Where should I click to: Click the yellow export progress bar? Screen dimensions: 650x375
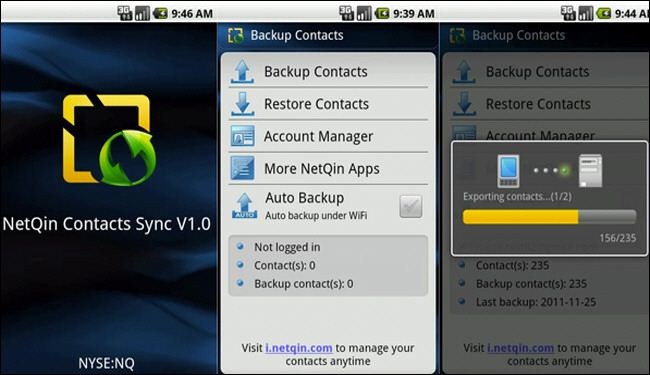[549, 217]
